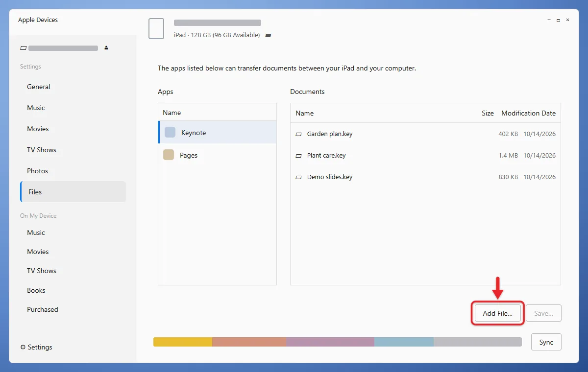Image resolution: width=588 pixels, height=372 pixels.
Task: Select the Keynote app row
Action: pyautogui.click(x=218, y=132)
